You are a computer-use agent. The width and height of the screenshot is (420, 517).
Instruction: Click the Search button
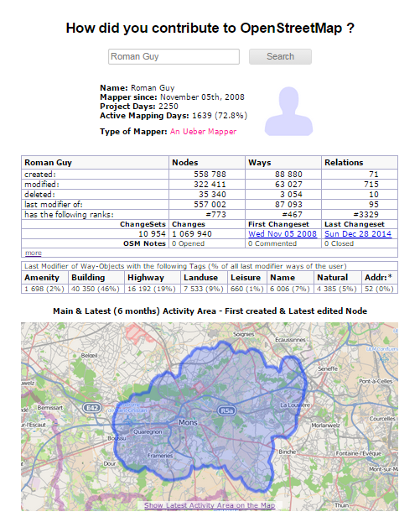280,57
